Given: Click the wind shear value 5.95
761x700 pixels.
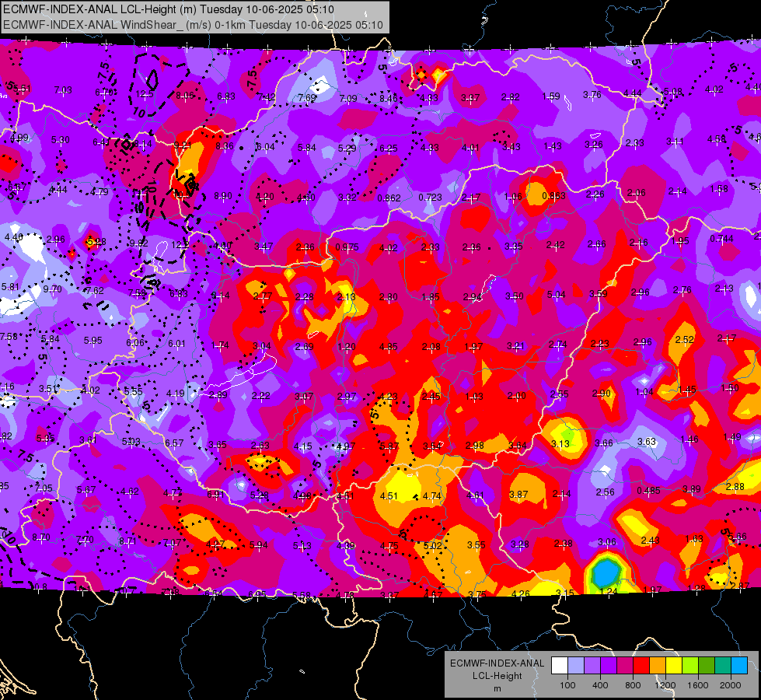Looking at the screenshot, I should pyautogui.click(x=93, y=341).
